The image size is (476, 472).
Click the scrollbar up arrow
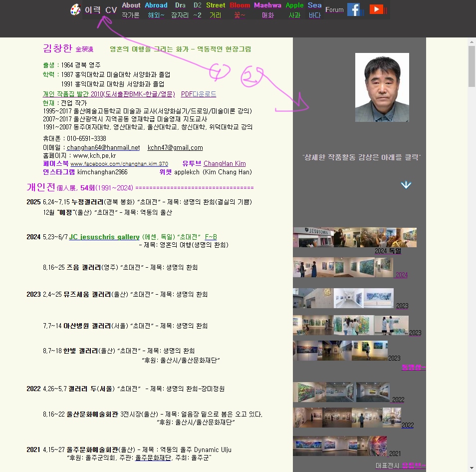pyautogui.click(x=472, y=42)
